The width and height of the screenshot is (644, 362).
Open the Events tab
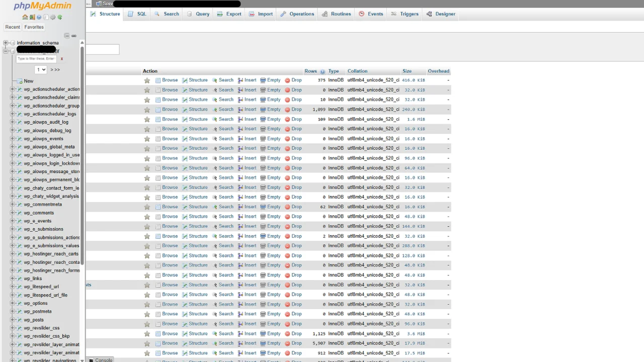pyautogui.click(x=371, y=14)
